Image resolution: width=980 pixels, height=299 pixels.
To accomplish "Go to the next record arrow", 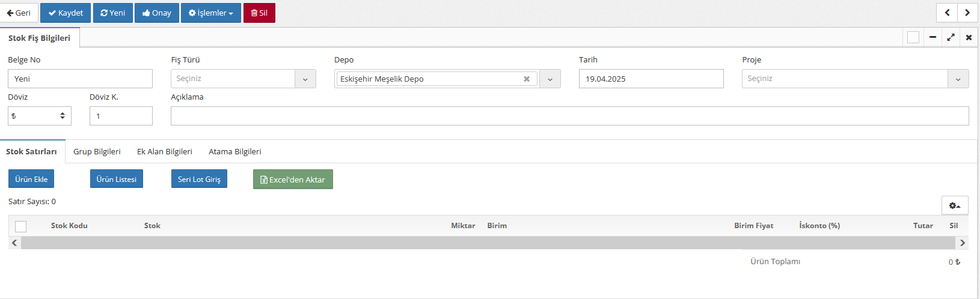I will [967, 13].
